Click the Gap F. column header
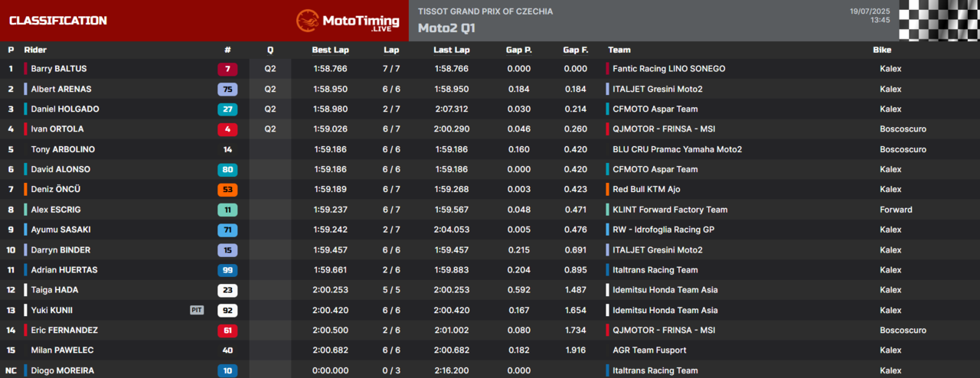The height and width of the screenshot is (378, 980). [576, 50]
